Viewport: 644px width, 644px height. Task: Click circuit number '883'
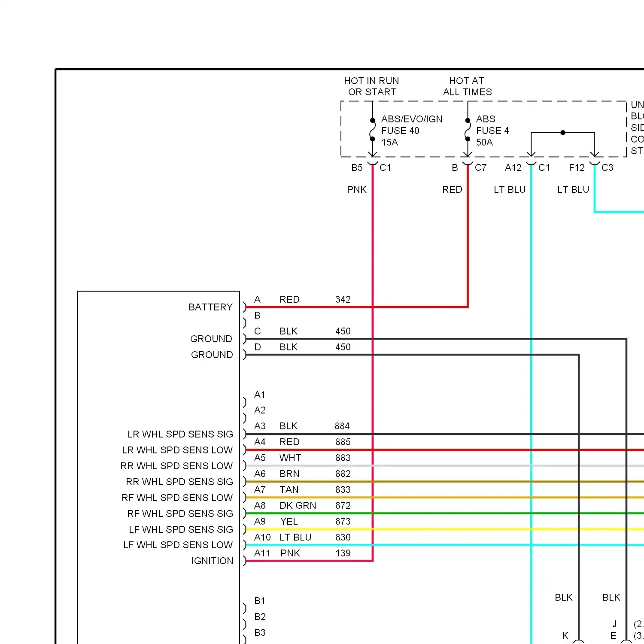coord(343,458)
